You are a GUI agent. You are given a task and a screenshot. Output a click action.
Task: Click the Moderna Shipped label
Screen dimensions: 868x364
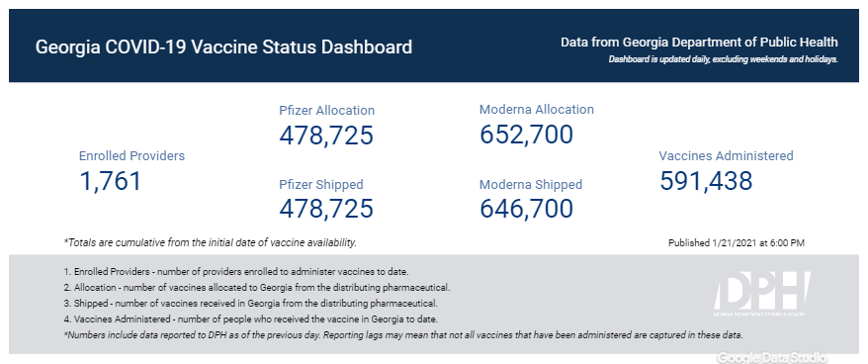point(531,185)
